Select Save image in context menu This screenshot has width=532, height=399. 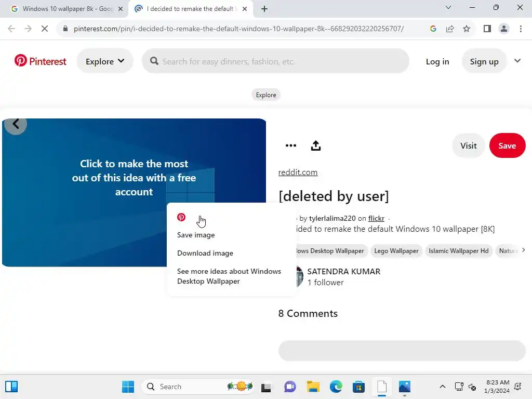(x=196, y=235)
